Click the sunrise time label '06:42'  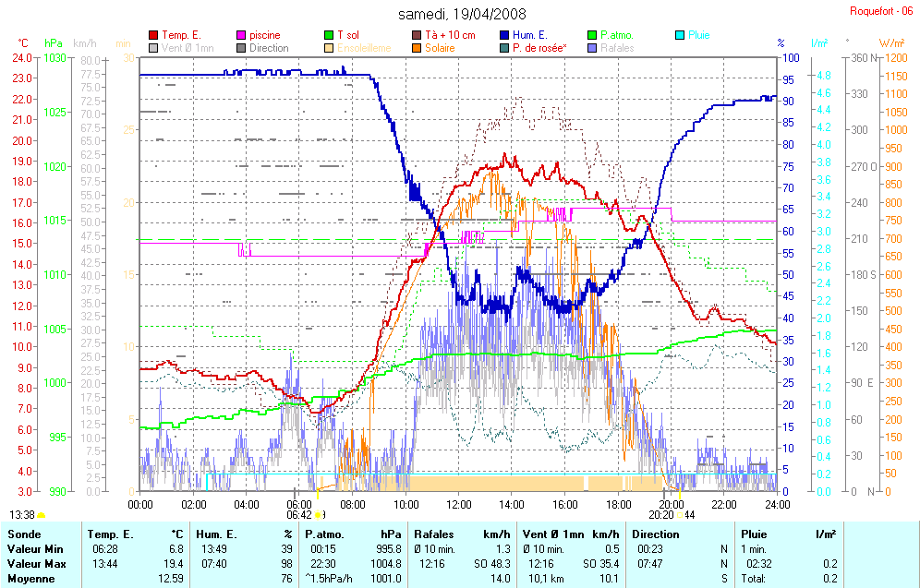click(x=299, y=515)
